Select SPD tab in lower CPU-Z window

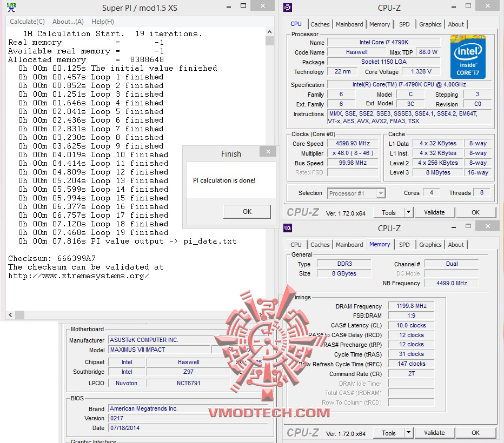point(404,245)
